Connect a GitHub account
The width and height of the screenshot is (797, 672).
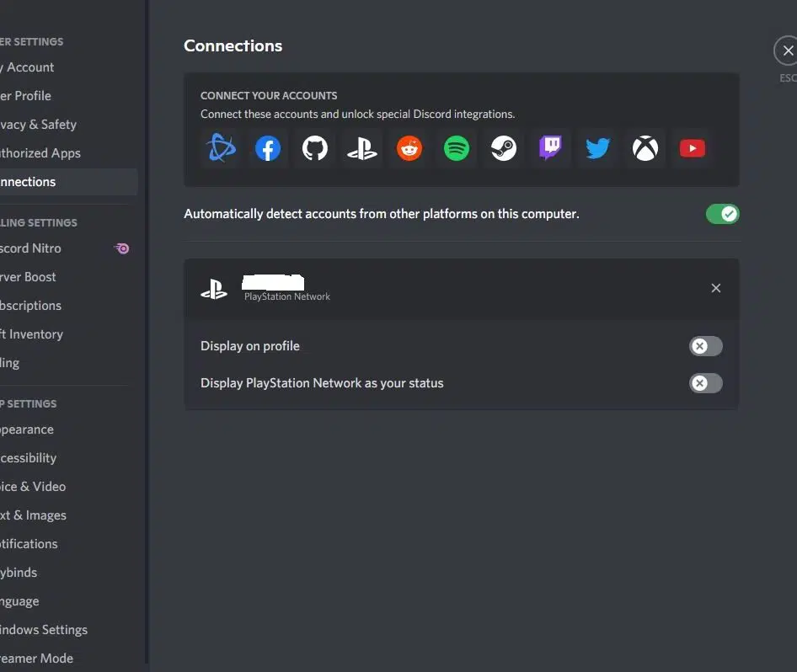pos(315,148)
